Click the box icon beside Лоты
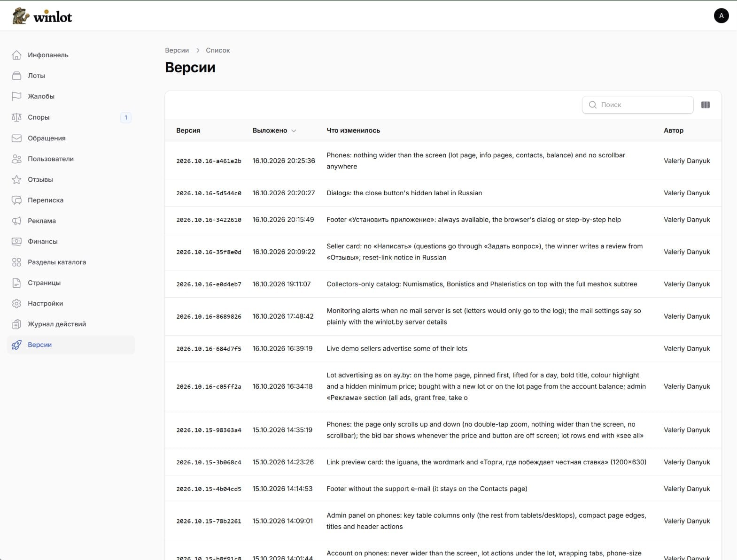The height and width of the screenshot is (560, 737). [x=16, y=76]
